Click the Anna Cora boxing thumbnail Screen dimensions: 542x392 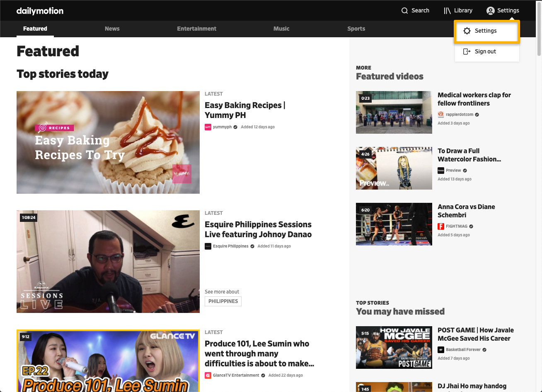[394, 224]
